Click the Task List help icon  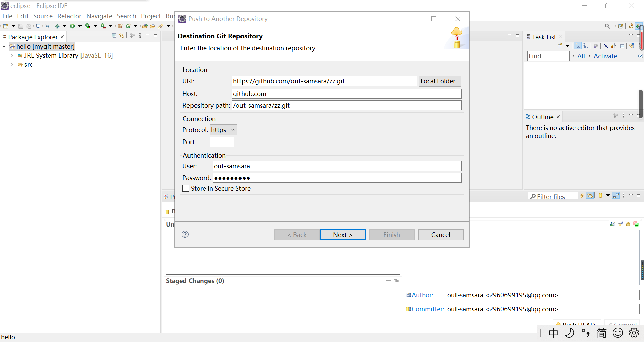pos(640,56)
